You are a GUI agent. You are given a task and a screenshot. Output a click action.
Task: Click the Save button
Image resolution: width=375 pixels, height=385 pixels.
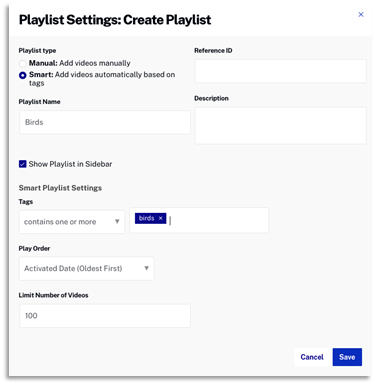(347, 357)
